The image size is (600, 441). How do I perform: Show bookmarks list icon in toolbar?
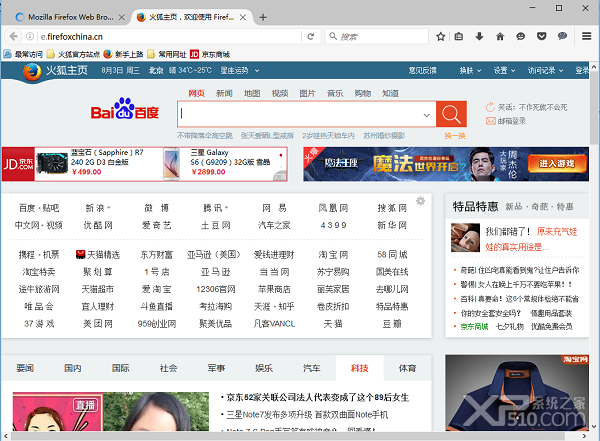(x=458, y=36)
